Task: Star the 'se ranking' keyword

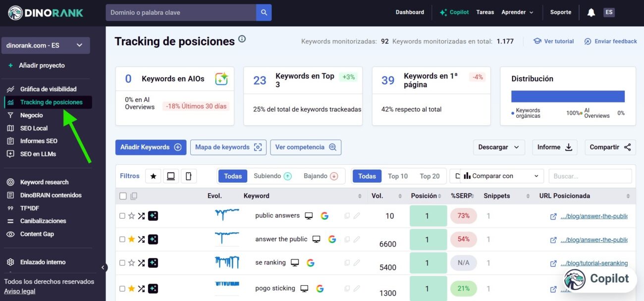Action: click(x=131, y=263)
